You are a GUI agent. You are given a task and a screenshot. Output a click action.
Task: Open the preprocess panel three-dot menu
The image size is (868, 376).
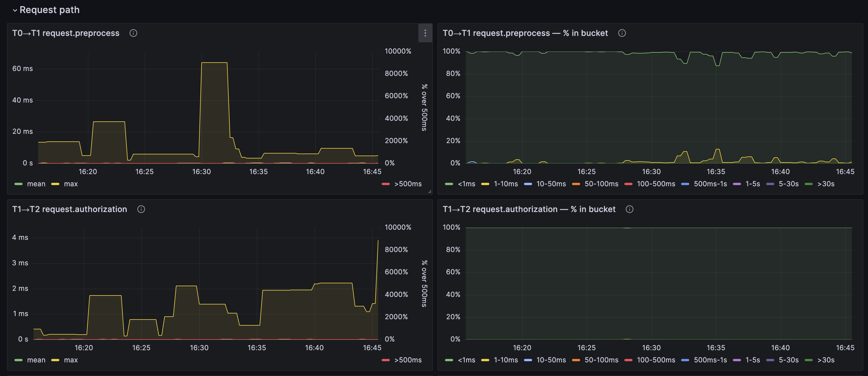pos(425,33)
